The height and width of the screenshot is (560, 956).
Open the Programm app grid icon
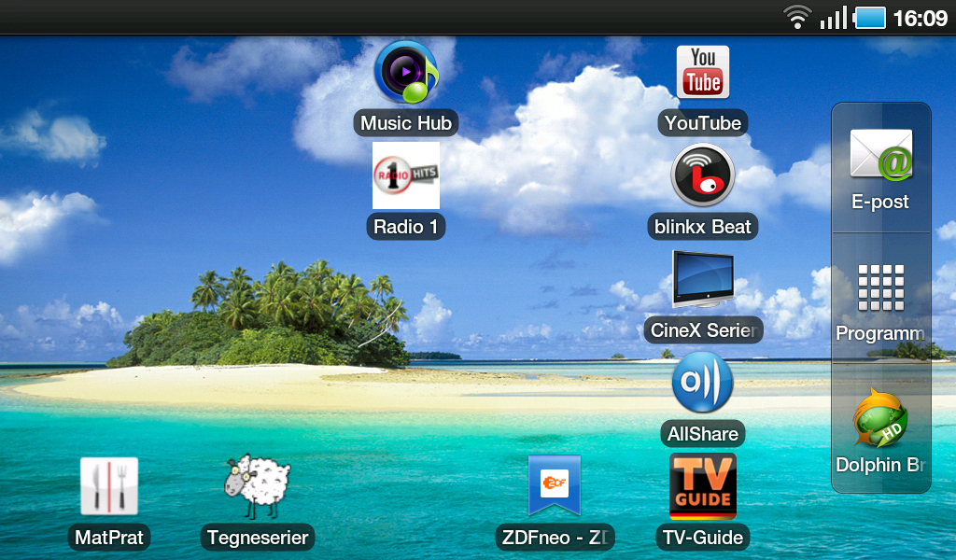(881, 287)
